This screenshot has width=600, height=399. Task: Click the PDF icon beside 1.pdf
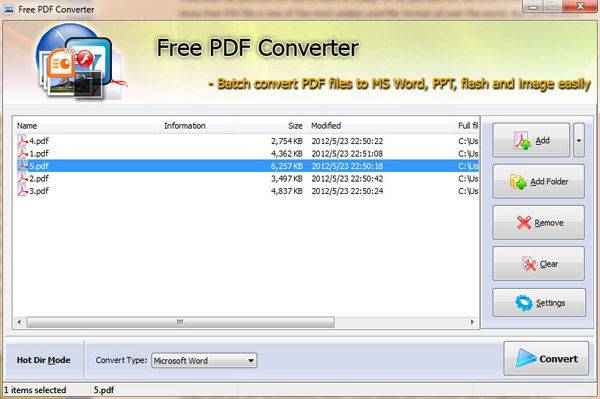(23, 153)
